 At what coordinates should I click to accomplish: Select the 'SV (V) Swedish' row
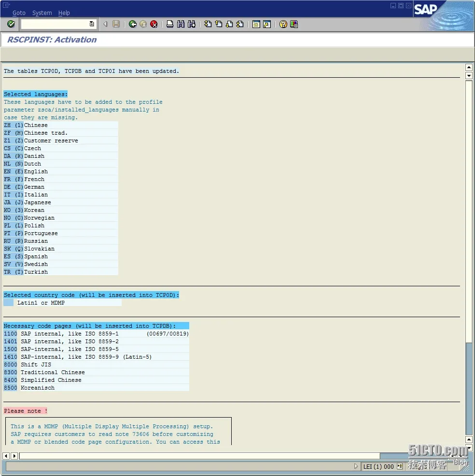(x=61, y=264)
